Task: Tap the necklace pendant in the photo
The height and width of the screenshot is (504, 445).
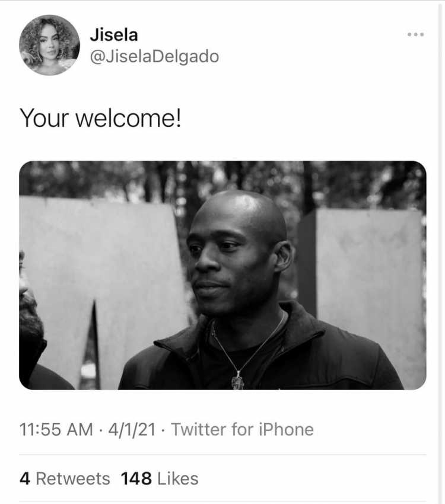Action: (238, 382)
